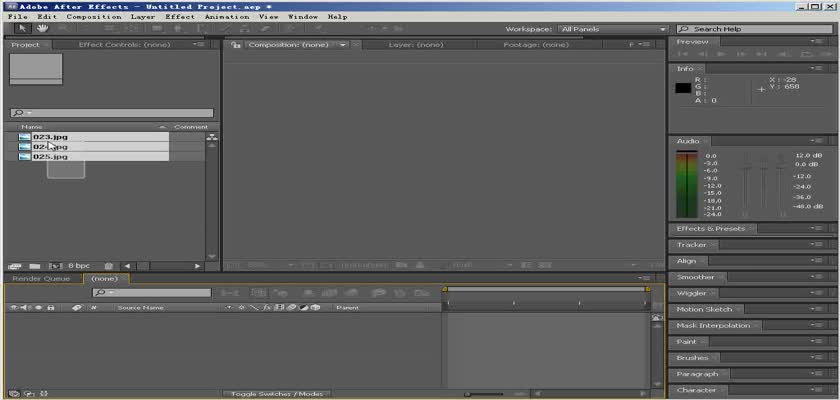
Task: Select the Hand tool
Action: point(43,29)
